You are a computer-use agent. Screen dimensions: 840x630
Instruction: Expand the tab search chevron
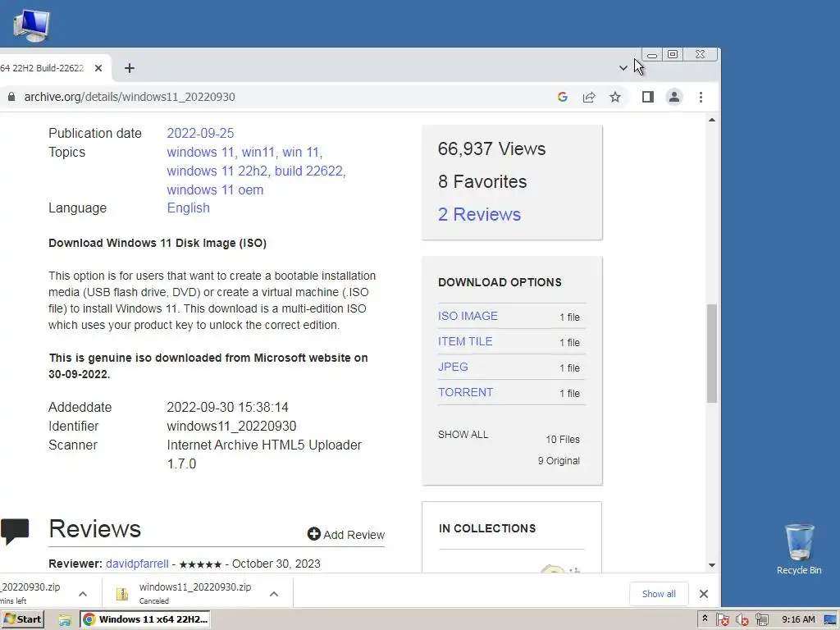(x=623, y=68)
